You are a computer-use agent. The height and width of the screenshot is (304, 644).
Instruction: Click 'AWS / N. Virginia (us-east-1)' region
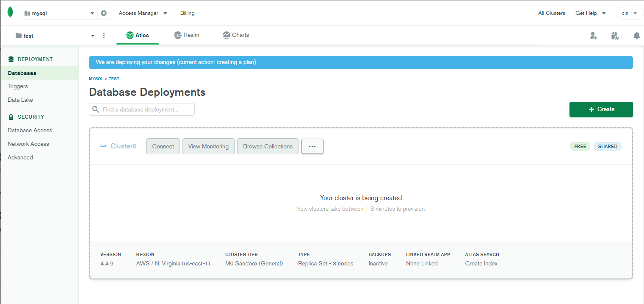173,263
